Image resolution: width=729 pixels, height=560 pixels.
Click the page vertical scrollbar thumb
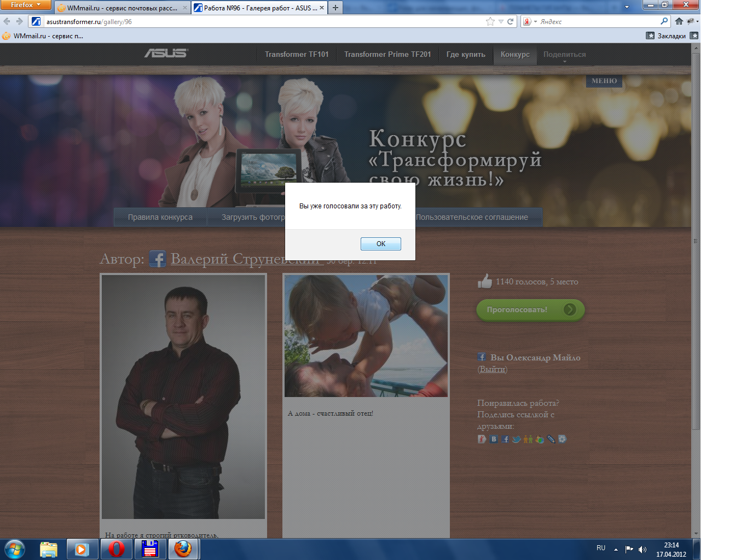pos(696,241)
